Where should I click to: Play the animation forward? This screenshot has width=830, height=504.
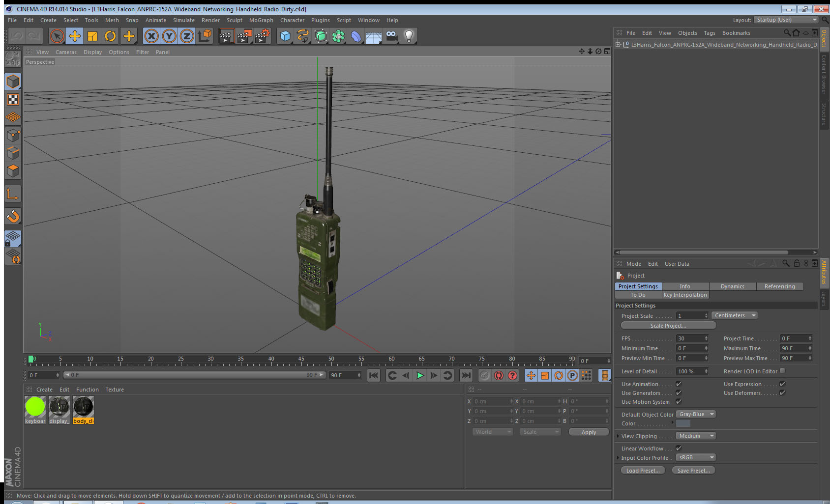420,375
